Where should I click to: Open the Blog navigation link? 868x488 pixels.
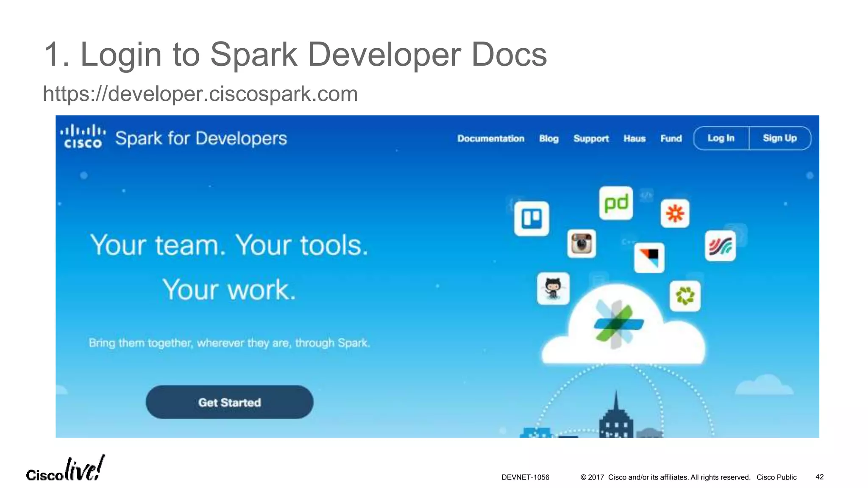[549, 139]
